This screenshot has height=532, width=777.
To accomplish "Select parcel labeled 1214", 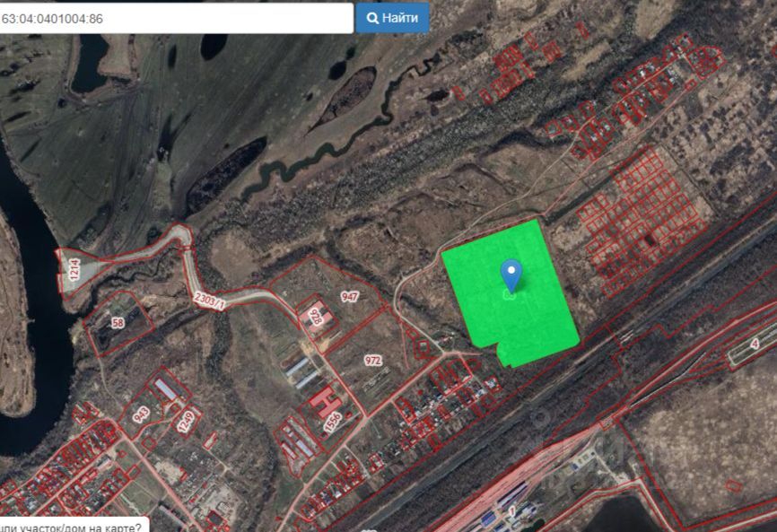I will click(x=74, y=270).
